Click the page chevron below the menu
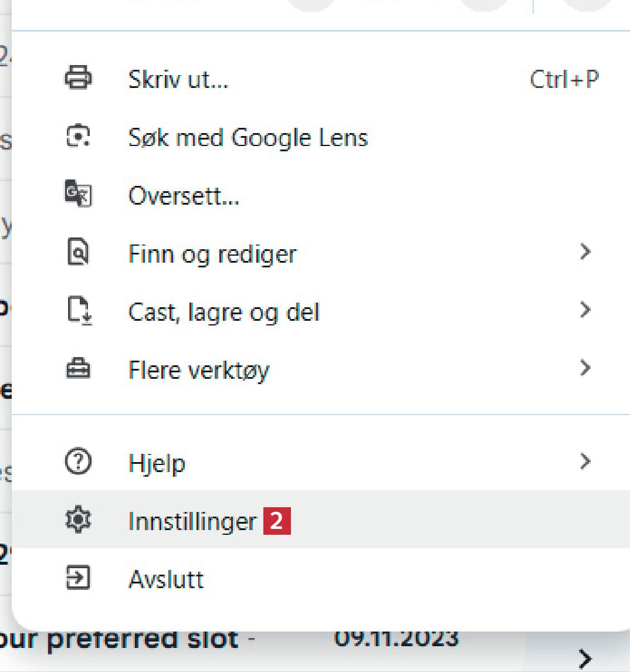Image resolution: width=630 pixels, height=672 pixels. [x=584, y=659]
